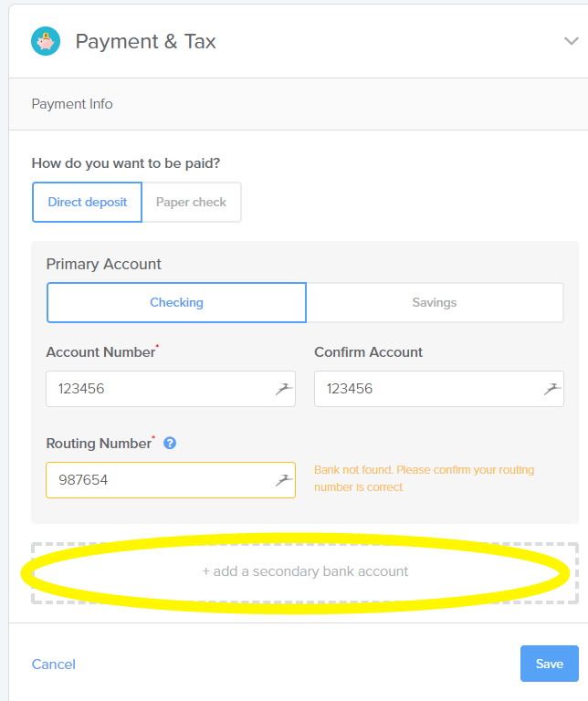
Task: Switch account type to Savings
Action: [x=435, y=303]
